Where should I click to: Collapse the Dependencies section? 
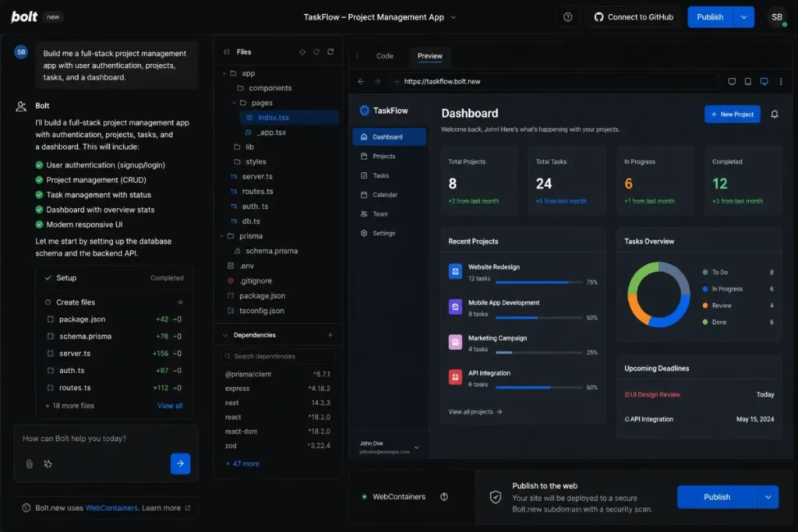tap(225, 335)
